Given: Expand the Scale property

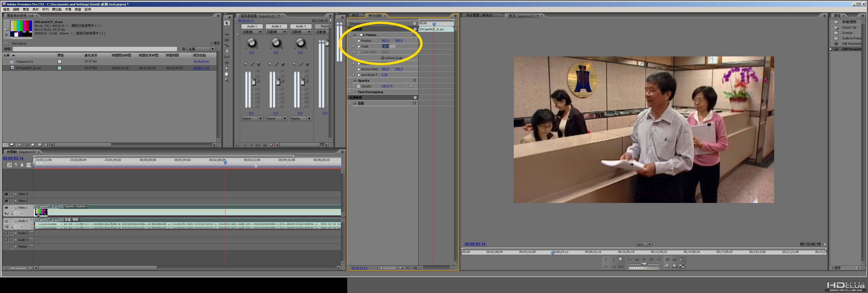Looking at the screenshot, I should tap(354, 47).
